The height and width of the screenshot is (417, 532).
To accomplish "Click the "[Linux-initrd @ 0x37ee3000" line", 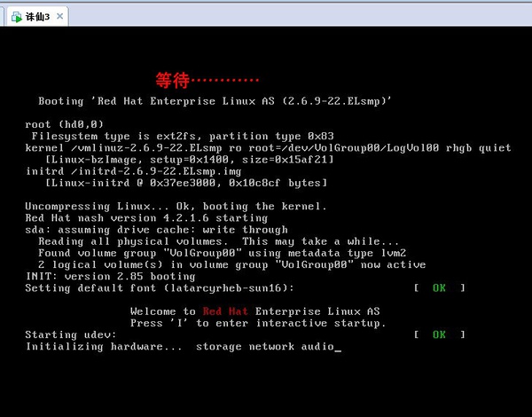I will click(x=186, y=183).
